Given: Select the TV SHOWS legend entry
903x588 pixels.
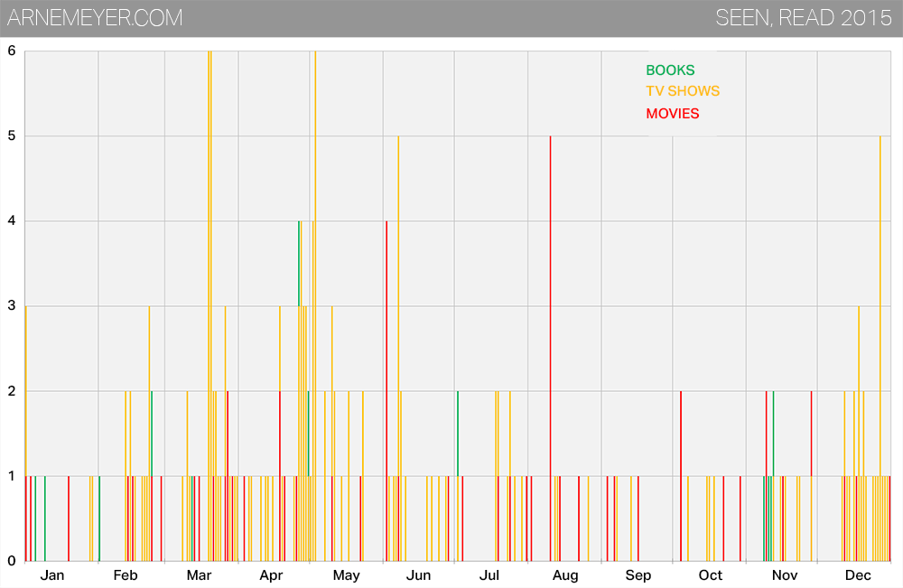Looking at the screenshot, I should [x=683, y=91].
